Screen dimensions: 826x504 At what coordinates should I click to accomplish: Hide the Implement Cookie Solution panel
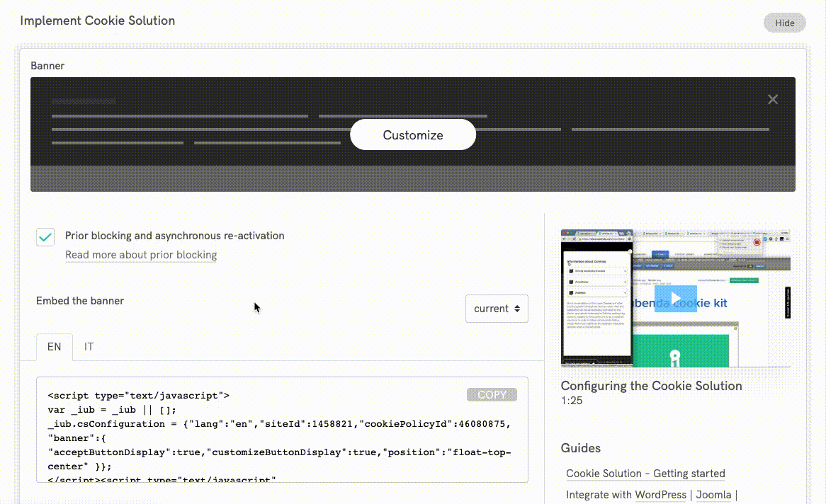pyautogui.click(x=784, y=23)
